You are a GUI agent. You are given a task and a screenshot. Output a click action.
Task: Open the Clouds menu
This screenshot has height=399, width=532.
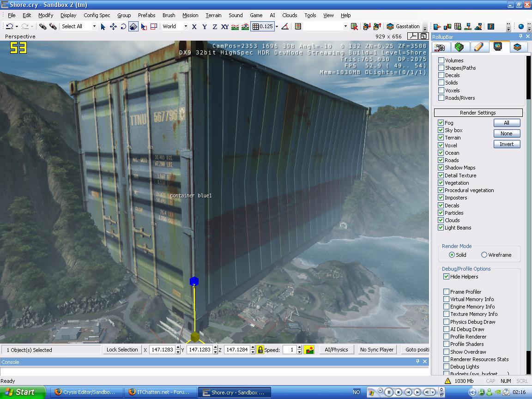point(290,15)
